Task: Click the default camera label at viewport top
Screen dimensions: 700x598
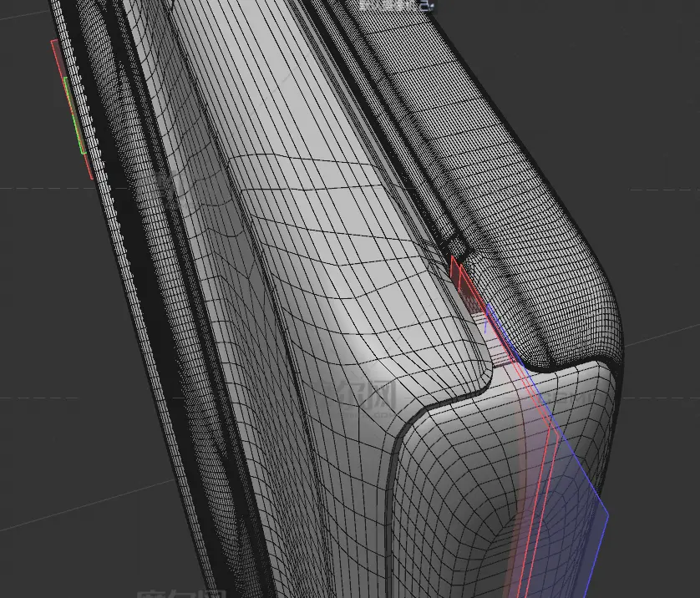Action: point(388,5)
